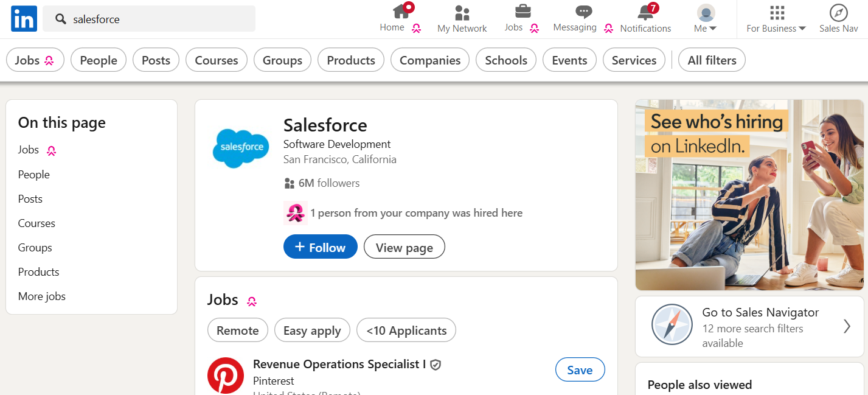The image size is (868, 395).
Task: Select the Posts search filter pill
Action: pos(156,60)
